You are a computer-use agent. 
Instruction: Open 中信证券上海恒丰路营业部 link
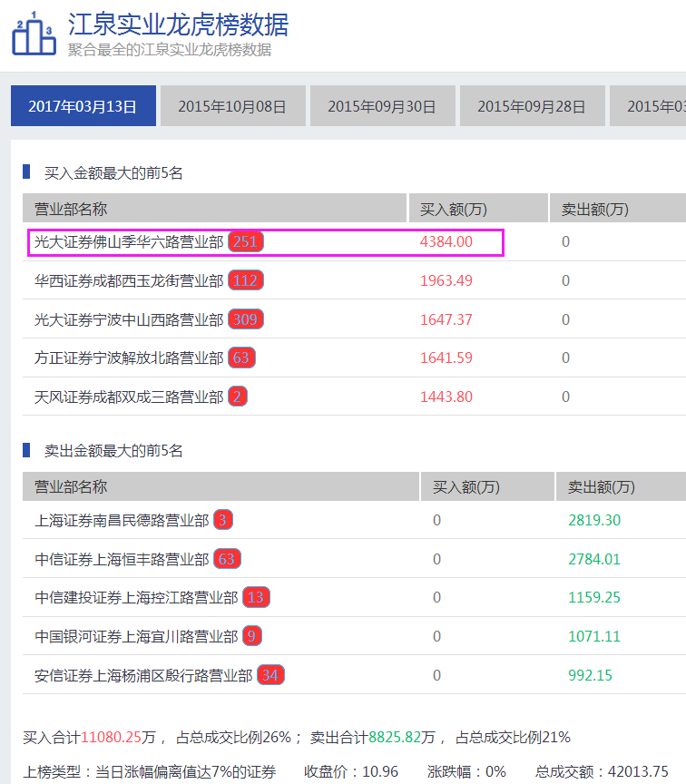coord(121,559)
